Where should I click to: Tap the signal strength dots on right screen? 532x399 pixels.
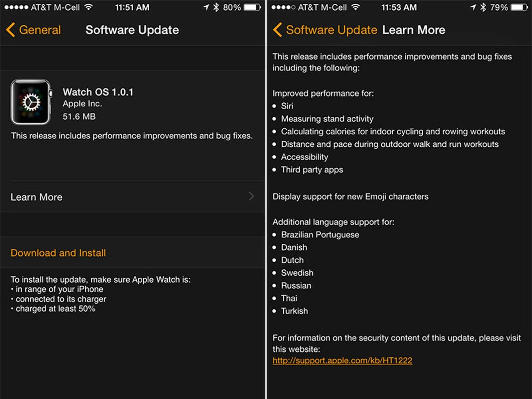click(283, 7)
